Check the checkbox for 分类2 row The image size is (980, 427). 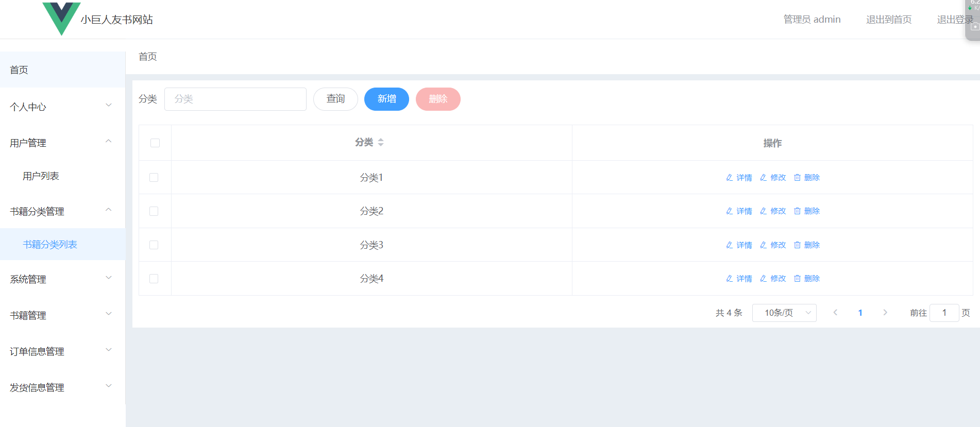click(x=154, y=211)
